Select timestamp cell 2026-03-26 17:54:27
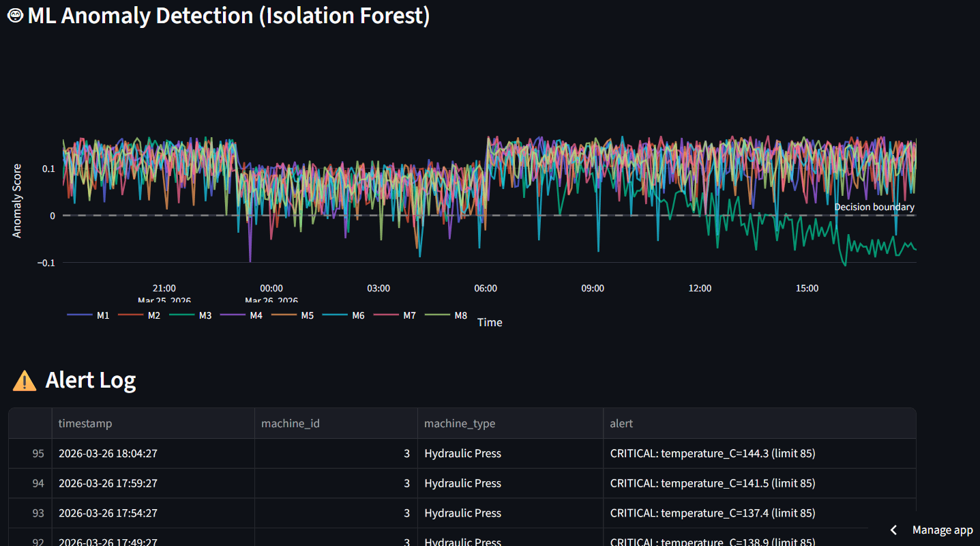This screenshot has height=546, width=980. pos(153,513)
